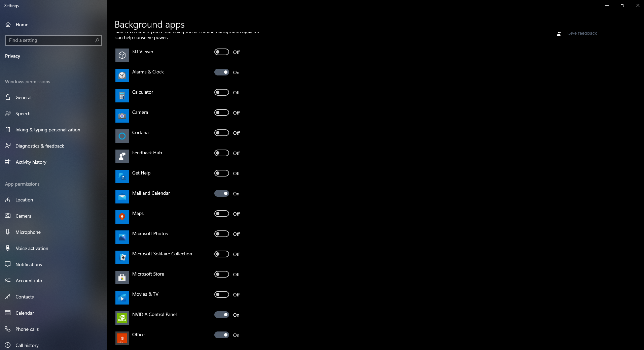This screenshot has width=644, height=350.
Task: Click the Notifications icon in the sidebar
Action: click(8, 264)
